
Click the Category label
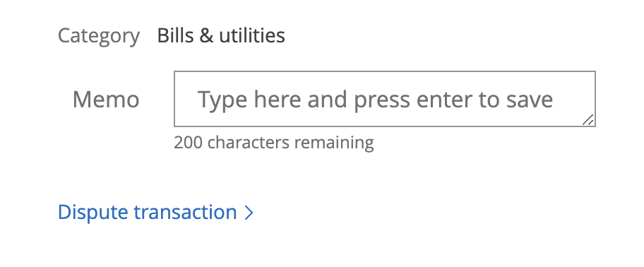[99, 37]
